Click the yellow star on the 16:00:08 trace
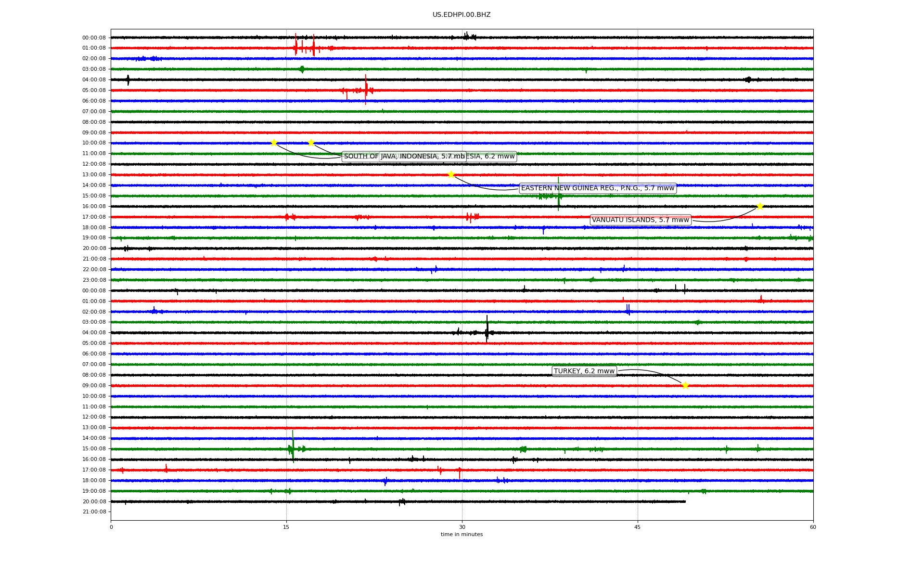Image resolution: width=924 pixels, height=578 pixels. [760, 207]
